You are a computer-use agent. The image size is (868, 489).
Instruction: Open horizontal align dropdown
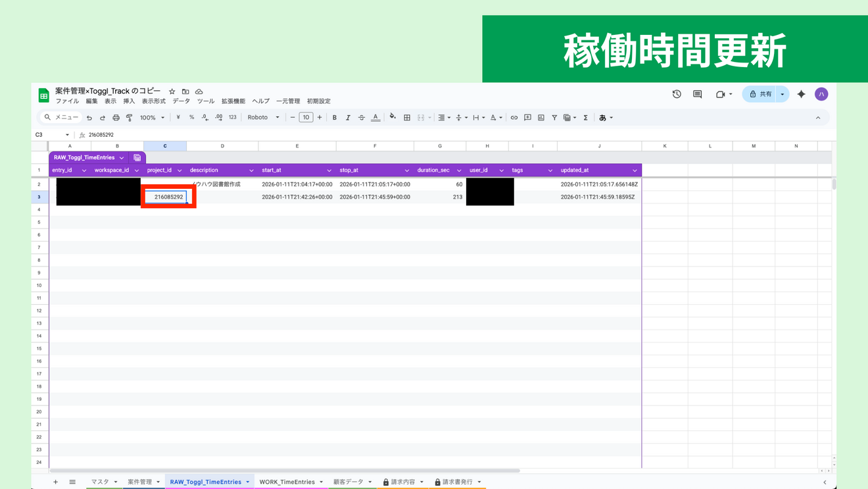click(x=444, y=118)
